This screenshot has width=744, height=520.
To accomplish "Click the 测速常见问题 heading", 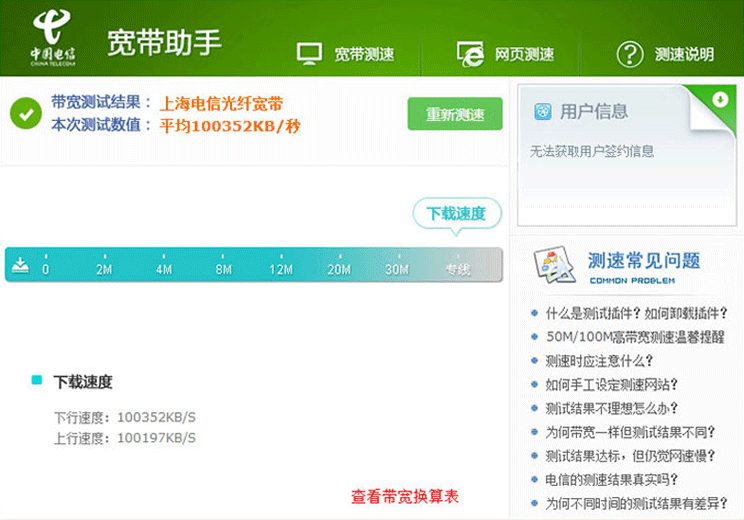I will (644, 260).
